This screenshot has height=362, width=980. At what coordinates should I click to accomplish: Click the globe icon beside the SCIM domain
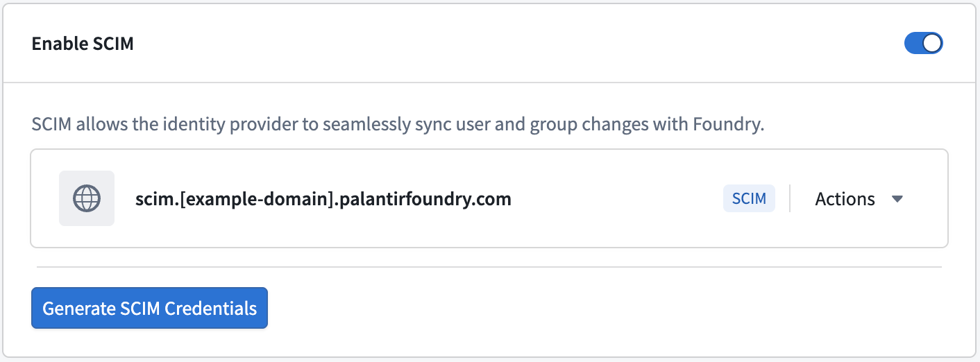tap(87, 198)
